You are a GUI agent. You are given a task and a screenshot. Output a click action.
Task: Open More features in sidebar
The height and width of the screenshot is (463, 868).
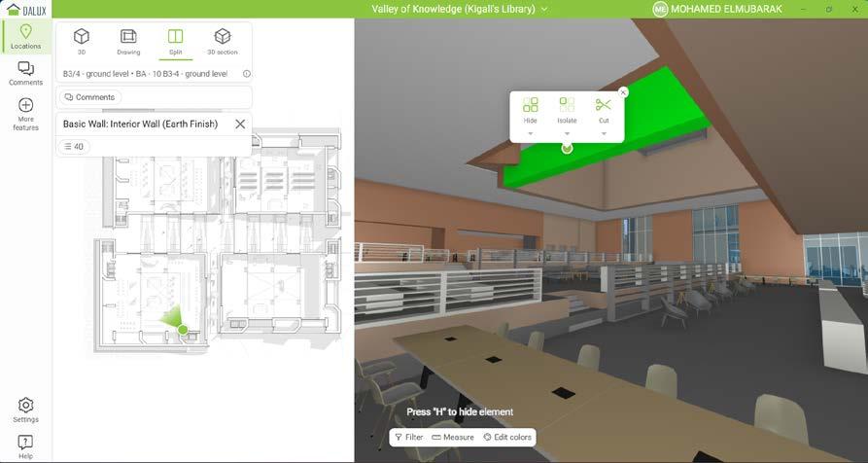click(26, 115)
